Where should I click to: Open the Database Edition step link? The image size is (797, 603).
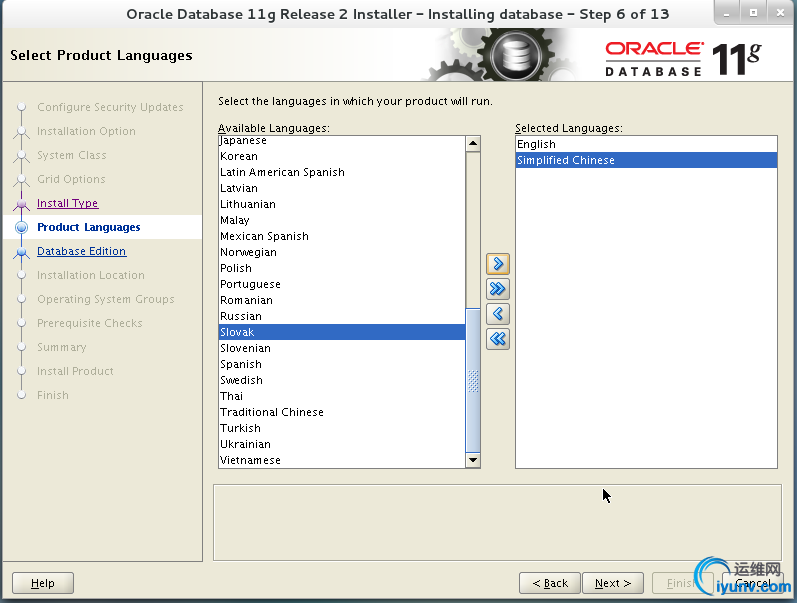[81, 251]
